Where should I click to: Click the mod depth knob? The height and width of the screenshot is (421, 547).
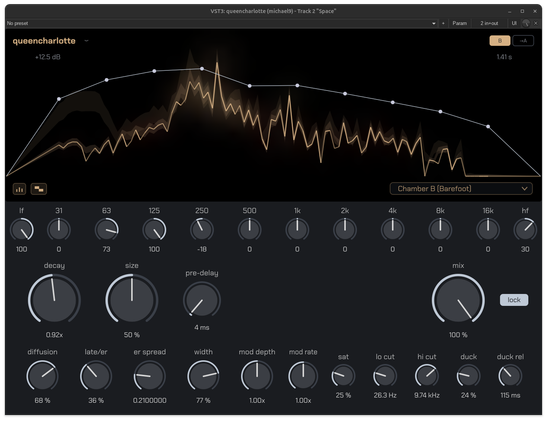click(x=257, y=376)
